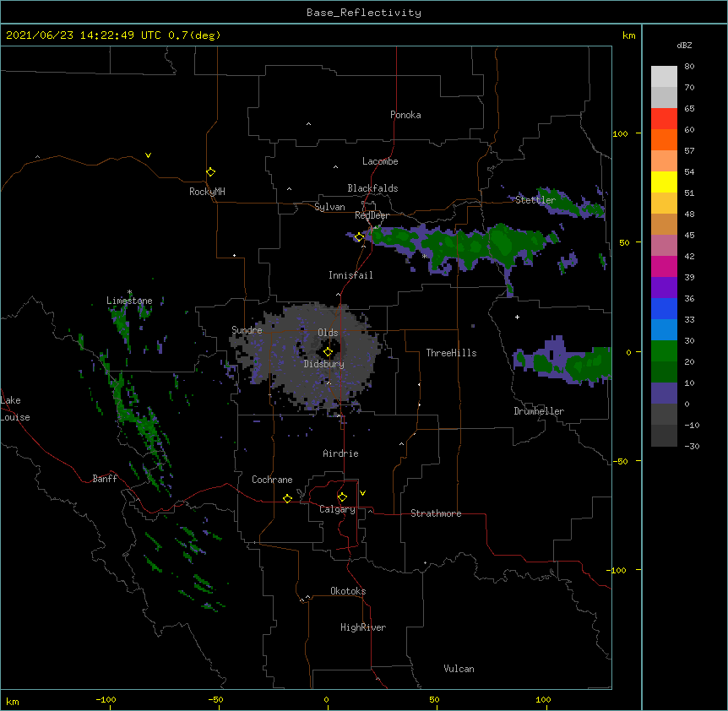Select the Banff label
The width and height of the screenshot is (728, 711).
105,479
